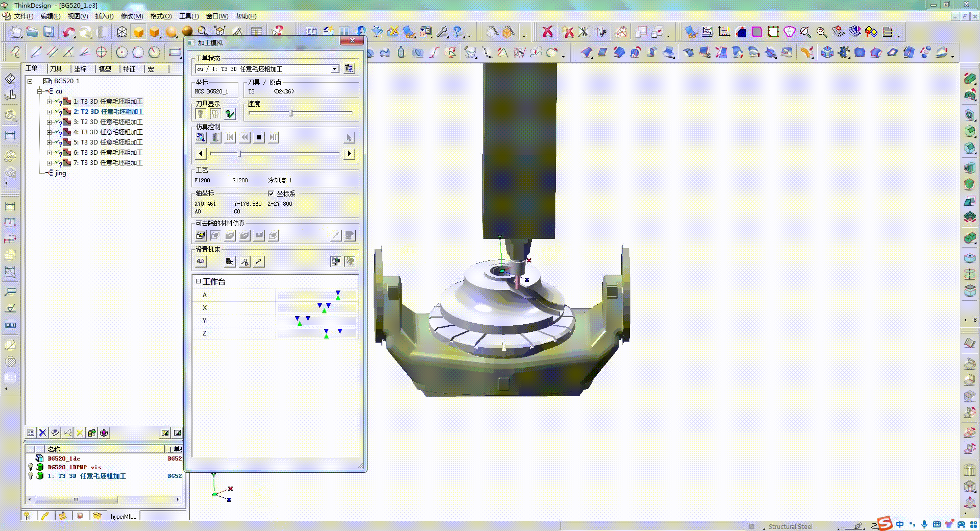Click the skip to start simulation button
The width and height of the screenshot is (980, 531).
tap(230, 137)
